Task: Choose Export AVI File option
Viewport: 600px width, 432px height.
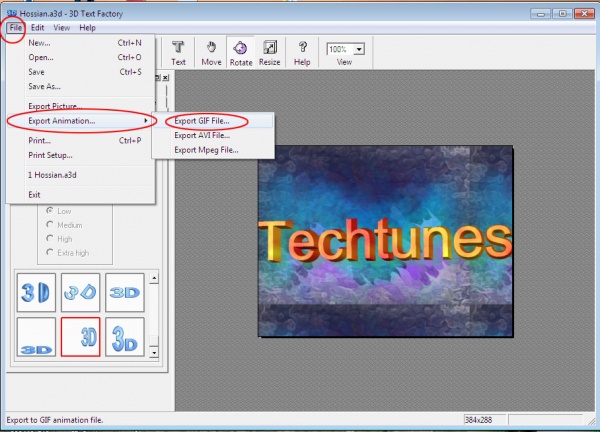Action: [201, 135]
